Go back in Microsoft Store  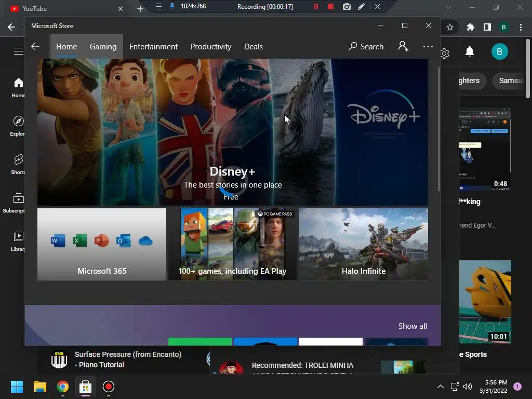click(x=35, y=46)
